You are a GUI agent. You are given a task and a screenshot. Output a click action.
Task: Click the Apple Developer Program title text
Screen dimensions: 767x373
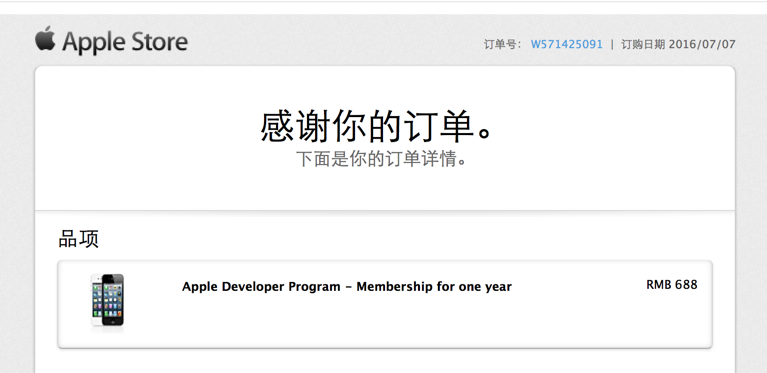(x=261, y=286)
